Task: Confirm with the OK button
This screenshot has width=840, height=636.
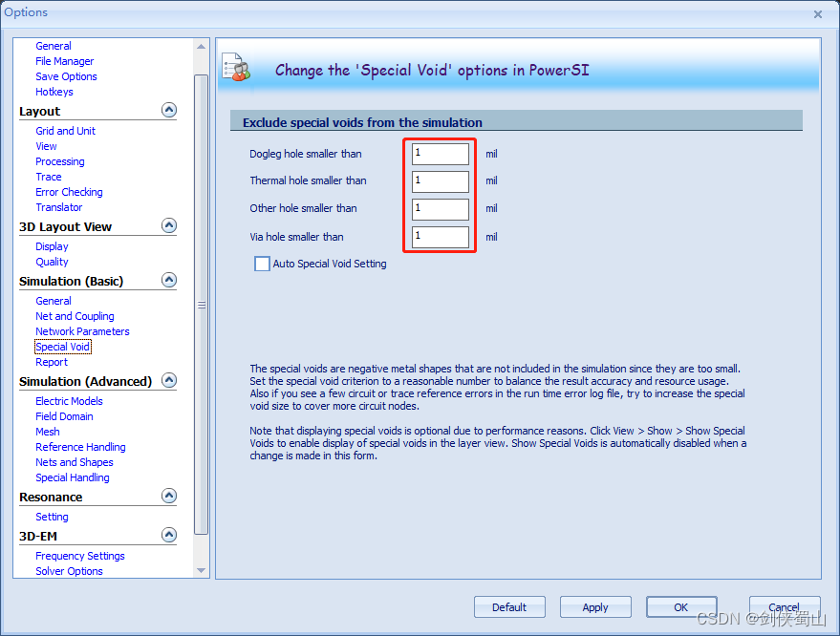Action: click(681, 607)
